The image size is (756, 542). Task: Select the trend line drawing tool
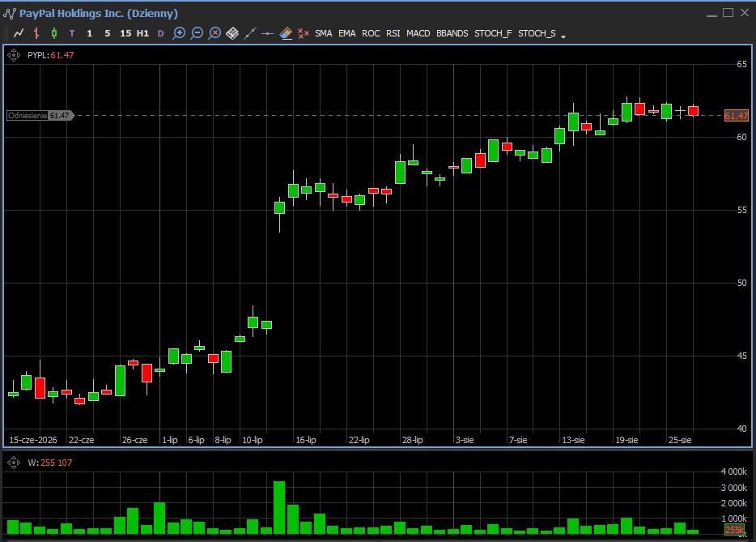(x=250, y=33)
